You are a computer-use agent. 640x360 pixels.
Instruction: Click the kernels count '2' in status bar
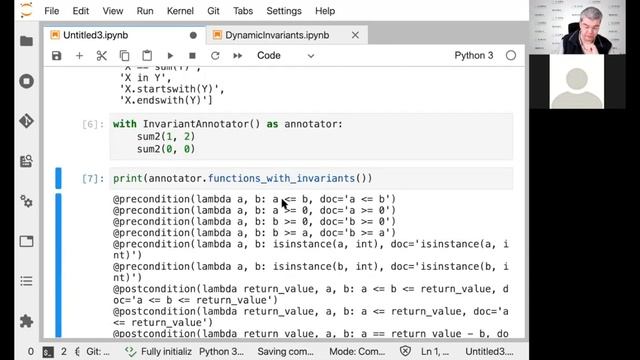[x=64, y=351]
